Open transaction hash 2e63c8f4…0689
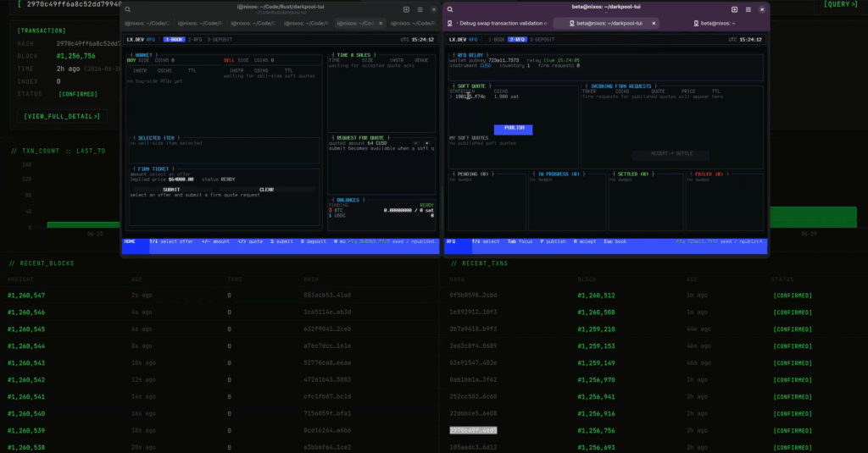The image size is (868, 453). (x=473, y=346)
